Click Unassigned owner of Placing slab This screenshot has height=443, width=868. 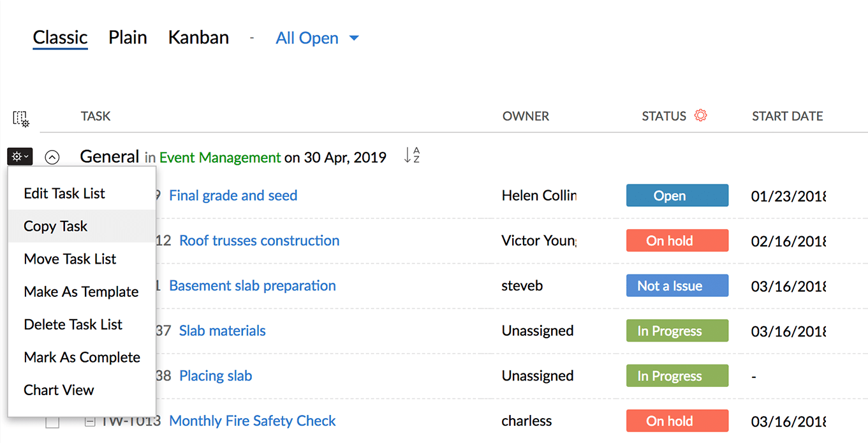tap(538, 376)
